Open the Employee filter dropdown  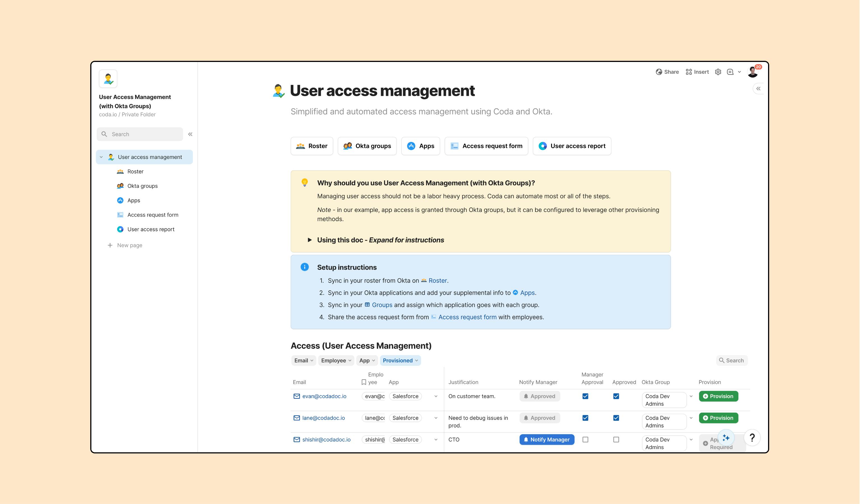click(336, 360)
